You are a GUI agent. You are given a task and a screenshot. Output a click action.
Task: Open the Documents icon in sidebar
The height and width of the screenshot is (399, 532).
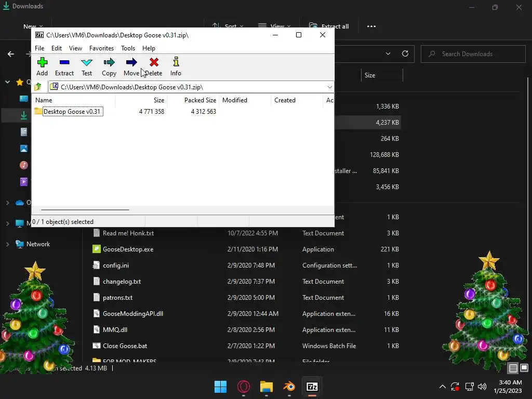24,131
